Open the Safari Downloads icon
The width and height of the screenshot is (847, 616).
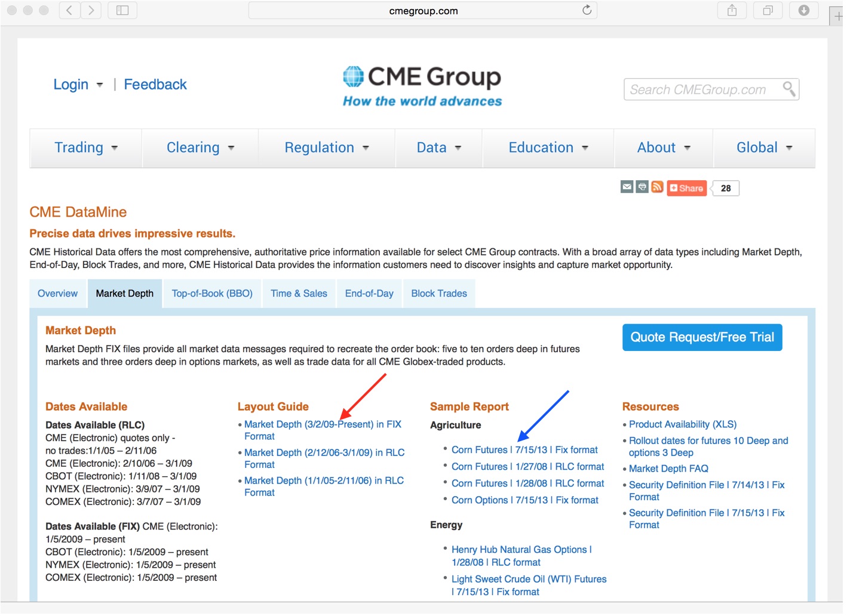click(804, 10)
